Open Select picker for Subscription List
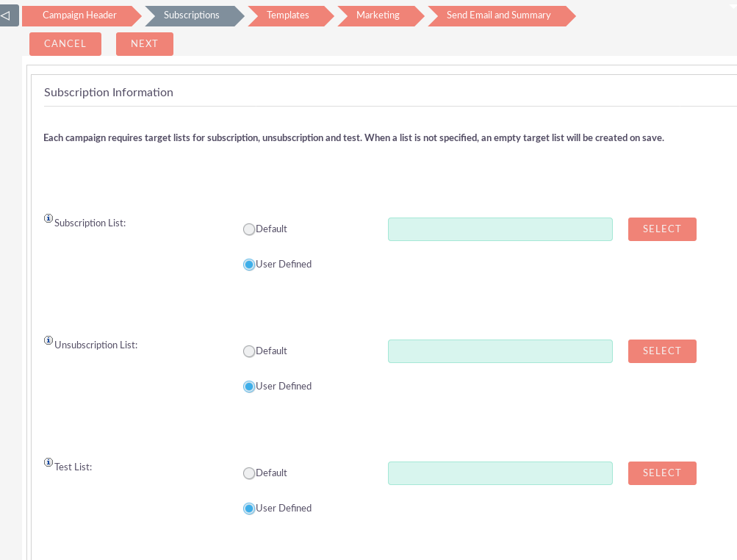This screenshot has height=560, width=737. (662, 229)
